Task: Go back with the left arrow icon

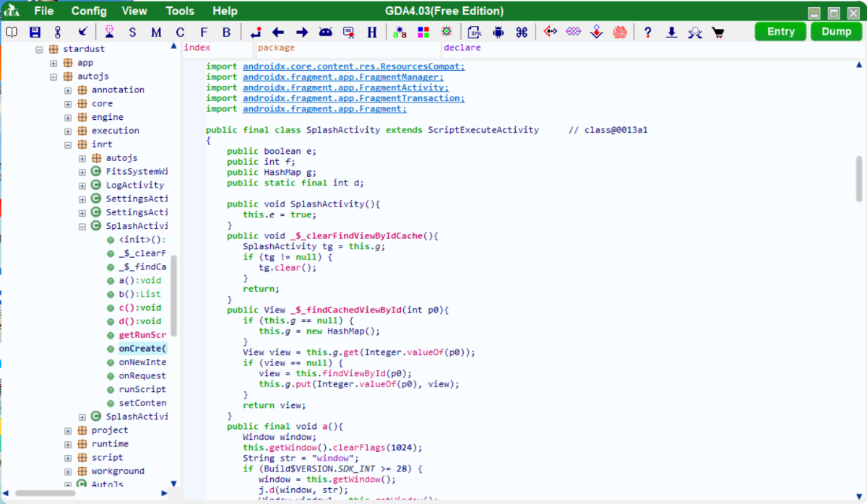Action: tap(278, 32)
